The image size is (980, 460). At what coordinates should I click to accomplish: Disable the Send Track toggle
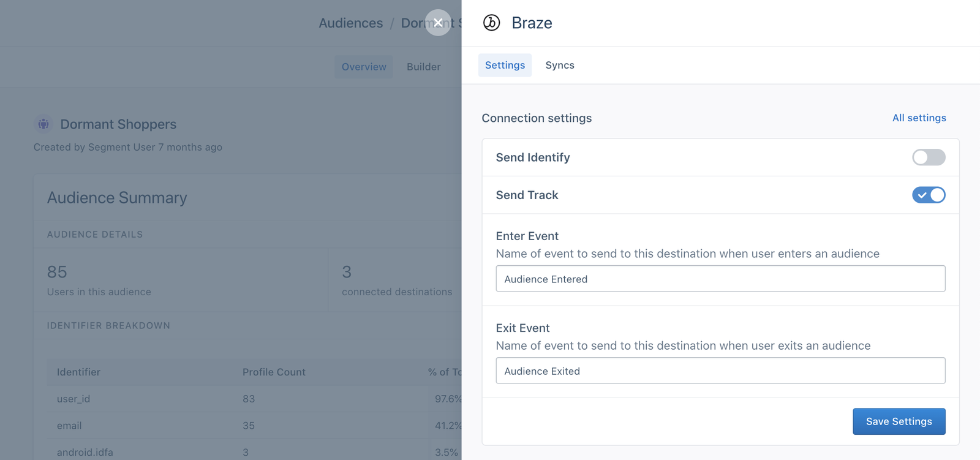coord(927,195)
